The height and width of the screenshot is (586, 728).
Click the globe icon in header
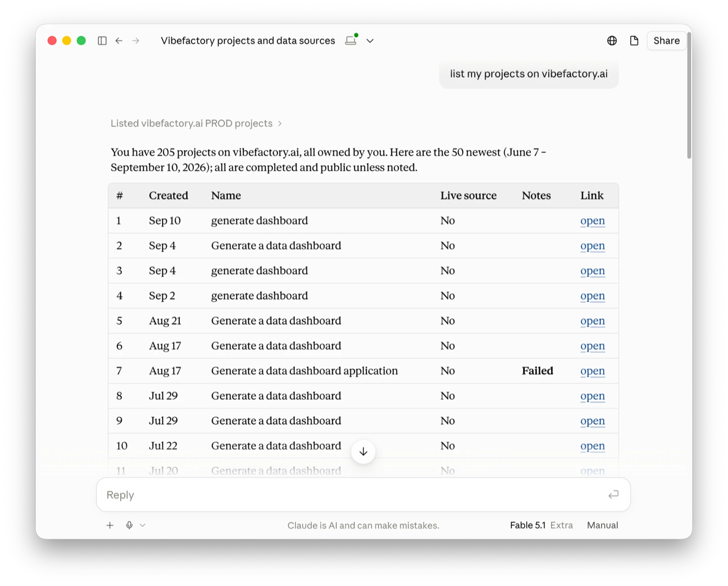pos(612,41)
